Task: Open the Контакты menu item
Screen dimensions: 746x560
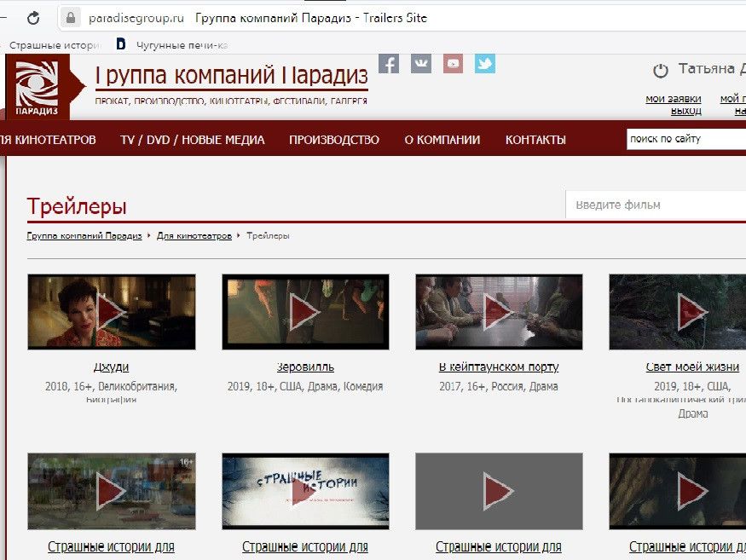Action: point(535,140)
